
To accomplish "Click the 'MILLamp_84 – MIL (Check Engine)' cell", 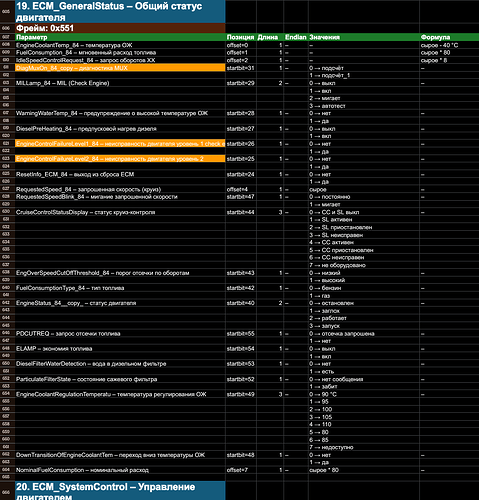I will pos(120,83).
